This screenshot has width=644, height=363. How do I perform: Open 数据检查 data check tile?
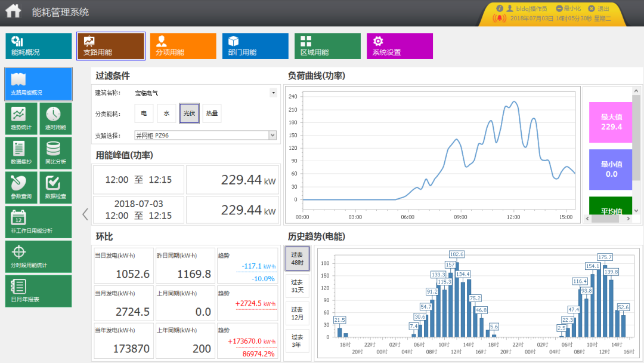coord(55,187)
